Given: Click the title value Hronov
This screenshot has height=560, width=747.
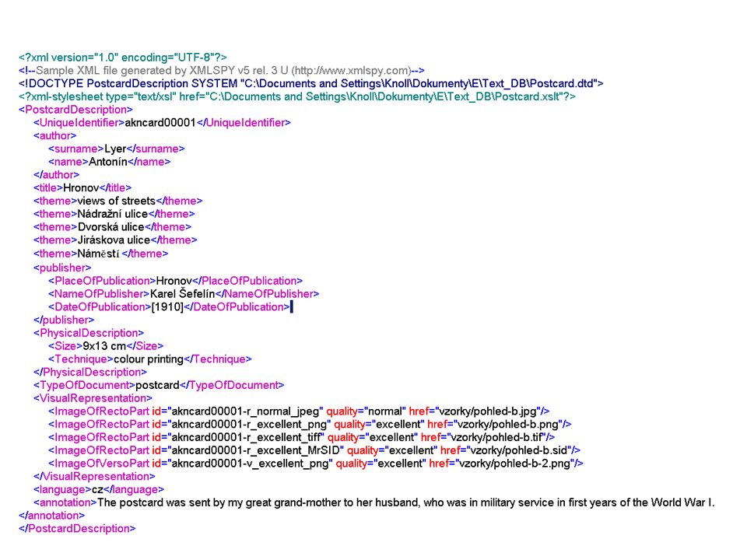Looking at the screenshot, I should pyautogui.click(x=81, y=188).
